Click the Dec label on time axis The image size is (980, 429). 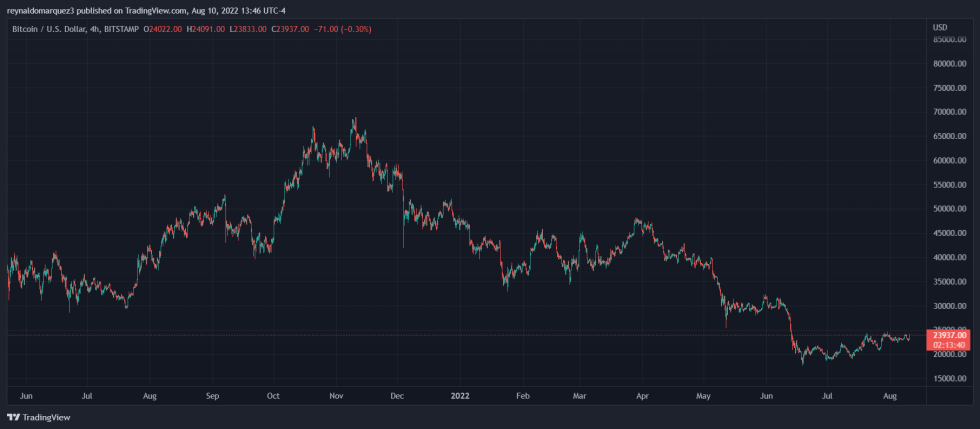[x=398, y=396]
